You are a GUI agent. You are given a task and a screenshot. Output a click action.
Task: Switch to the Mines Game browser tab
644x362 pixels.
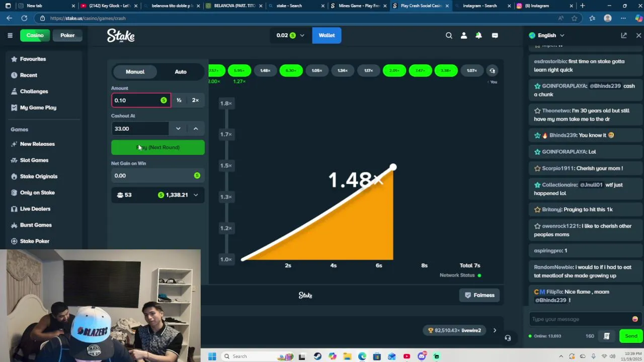coord(358,6)
